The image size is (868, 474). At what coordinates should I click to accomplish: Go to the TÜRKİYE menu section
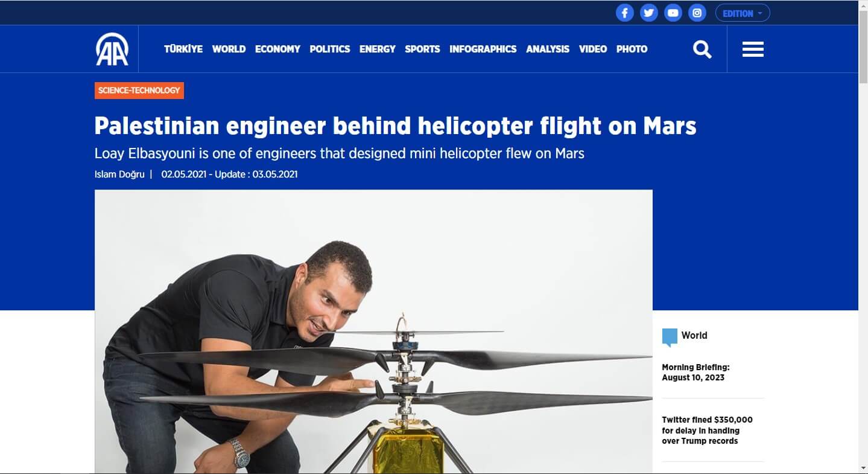(183, 49)
